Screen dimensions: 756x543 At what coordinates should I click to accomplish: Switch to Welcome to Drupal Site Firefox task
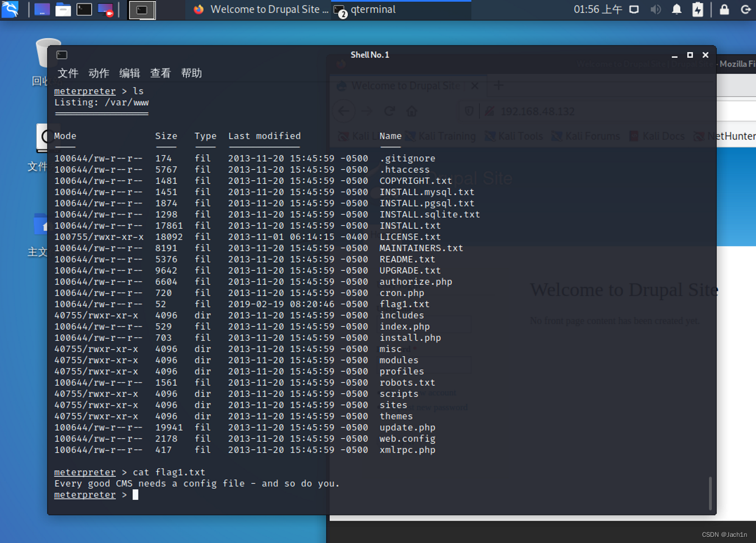[260, 10]
